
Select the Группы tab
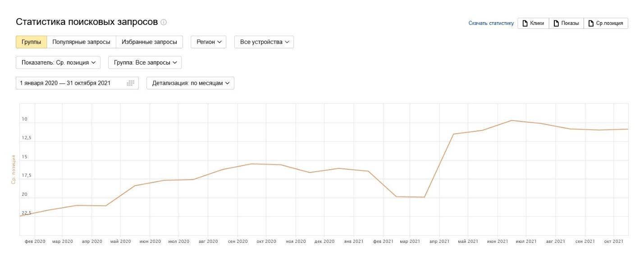(31, 42)
